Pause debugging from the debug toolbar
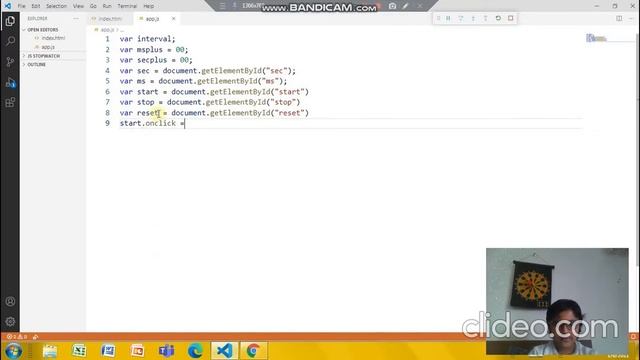Image resolution: width=640 pixels, height=360 pixels. [448, 18]
